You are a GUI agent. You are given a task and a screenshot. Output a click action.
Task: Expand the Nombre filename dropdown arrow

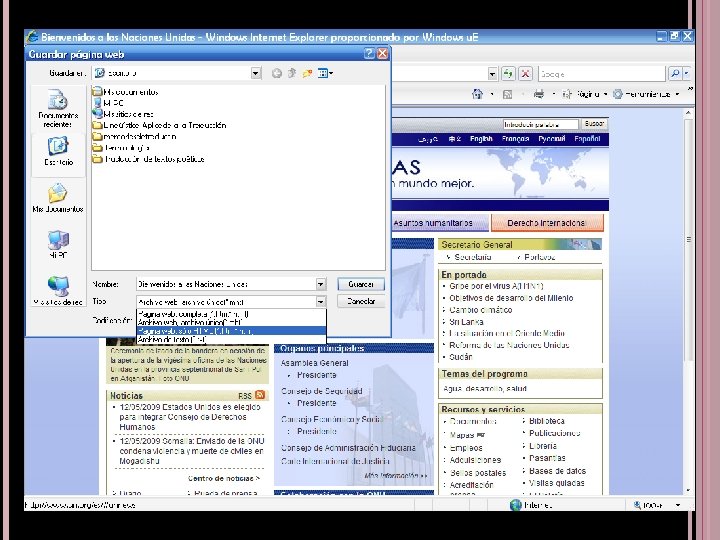point(321,284)
